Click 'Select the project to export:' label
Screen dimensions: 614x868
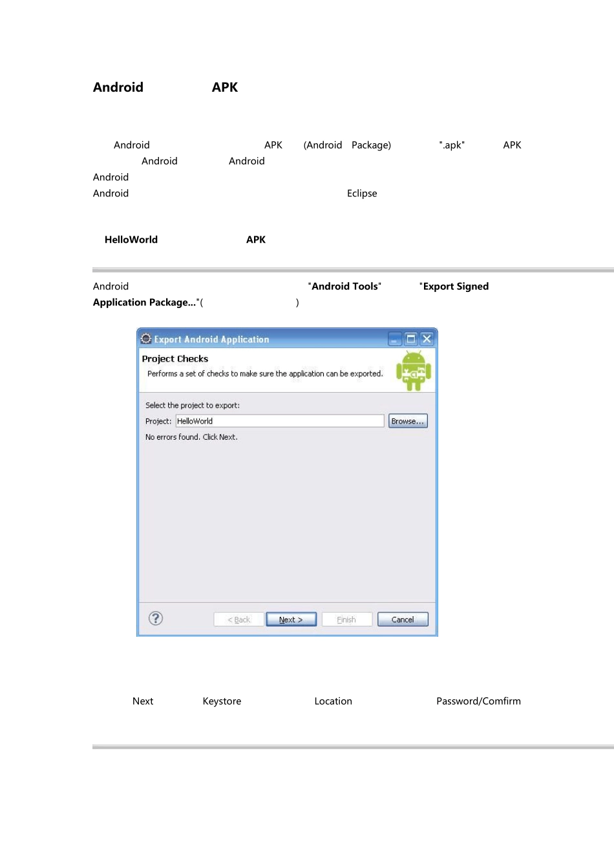[193, 406]
